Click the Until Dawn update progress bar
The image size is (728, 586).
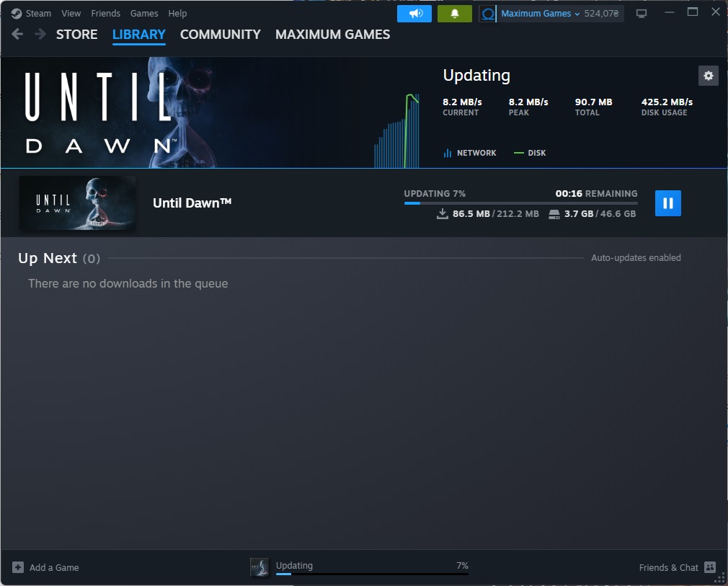pos(520,203)
